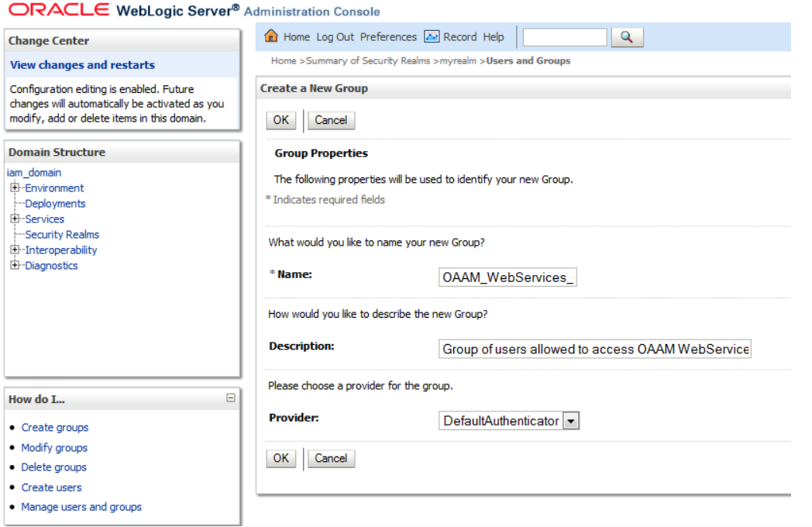The width and height of the screenshot is (812, 527).
Task: Focus the Name input field
Action: pos(507,277)
